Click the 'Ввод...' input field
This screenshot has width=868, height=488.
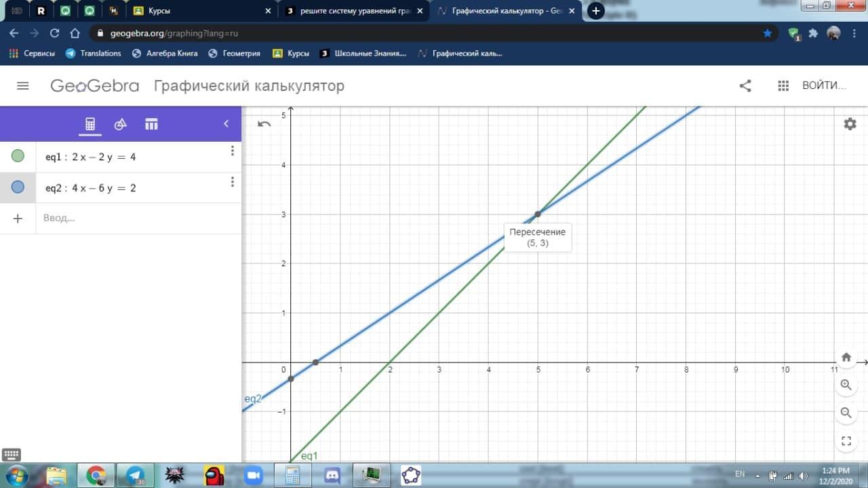pos(138,219)
